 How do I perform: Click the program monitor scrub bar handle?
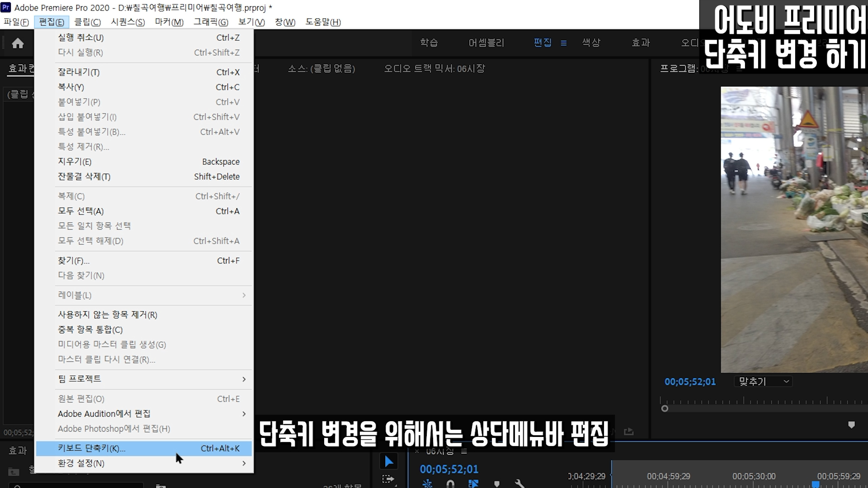coord(665,408)
